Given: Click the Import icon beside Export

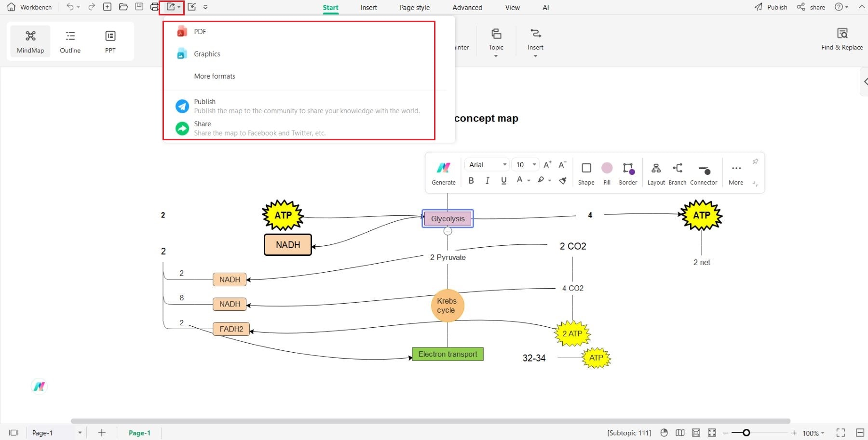Looking at the screenshot, I should pyautogui.click(x=191, y=7).
